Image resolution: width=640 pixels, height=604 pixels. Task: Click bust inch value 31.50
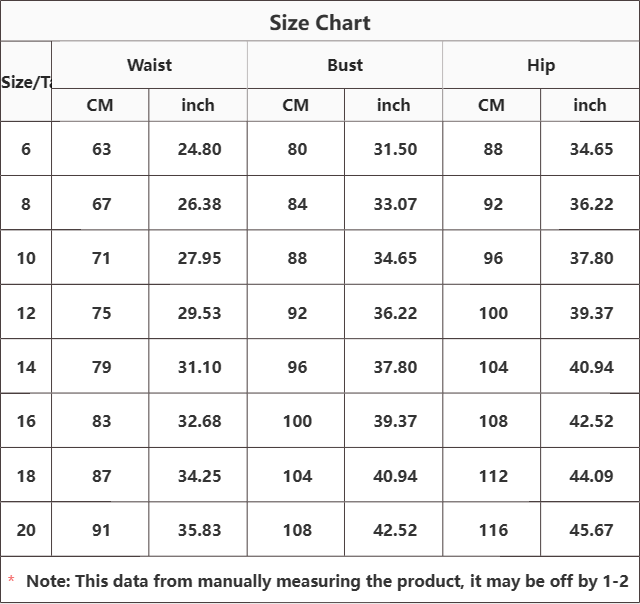coord(394,149)
